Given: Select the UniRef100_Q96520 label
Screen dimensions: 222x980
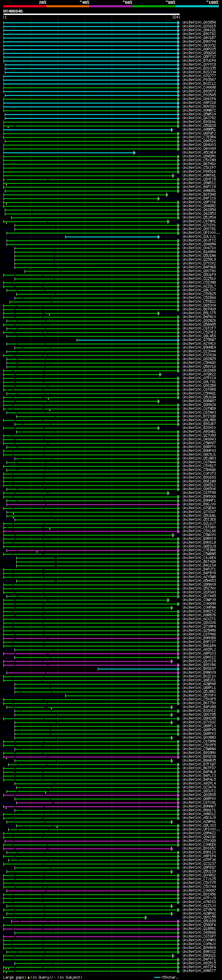Looking at the screenshot, I should click(199, 141).
